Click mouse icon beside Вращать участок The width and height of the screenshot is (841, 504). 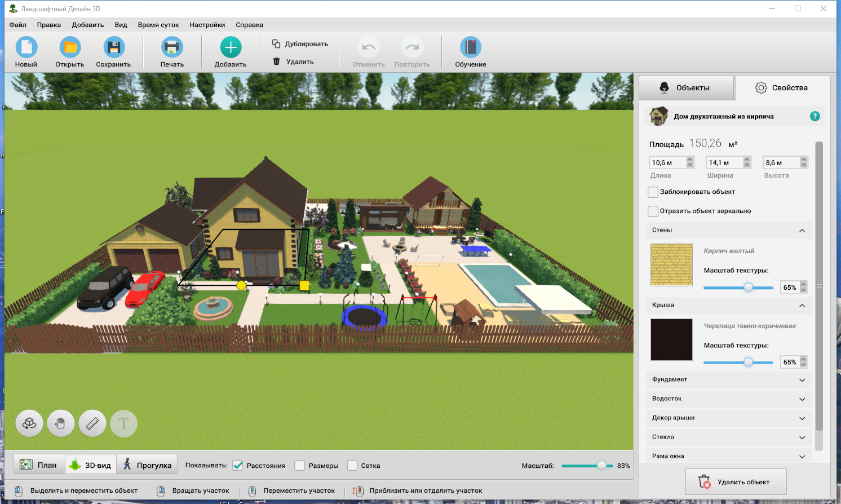pos(161,491)
